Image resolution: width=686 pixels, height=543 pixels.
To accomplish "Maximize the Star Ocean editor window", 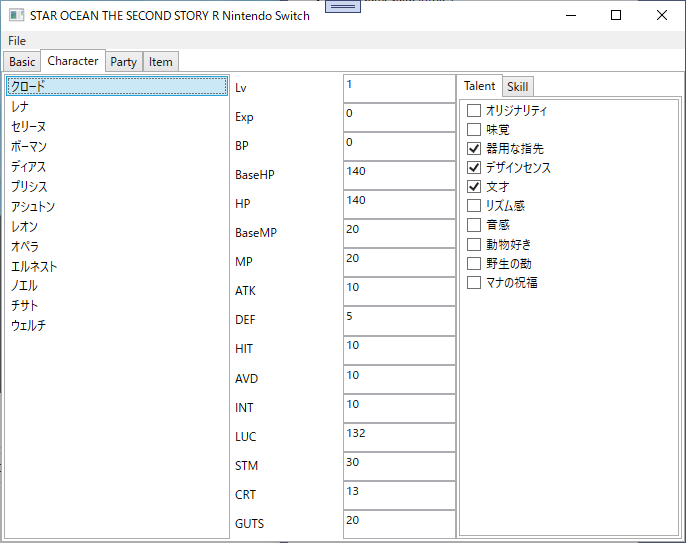I will [x=616, y=15].
